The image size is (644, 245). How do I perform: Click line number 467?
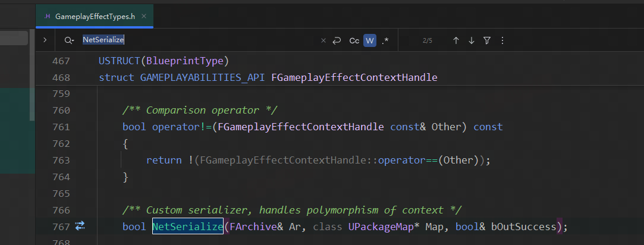point(61,61)
